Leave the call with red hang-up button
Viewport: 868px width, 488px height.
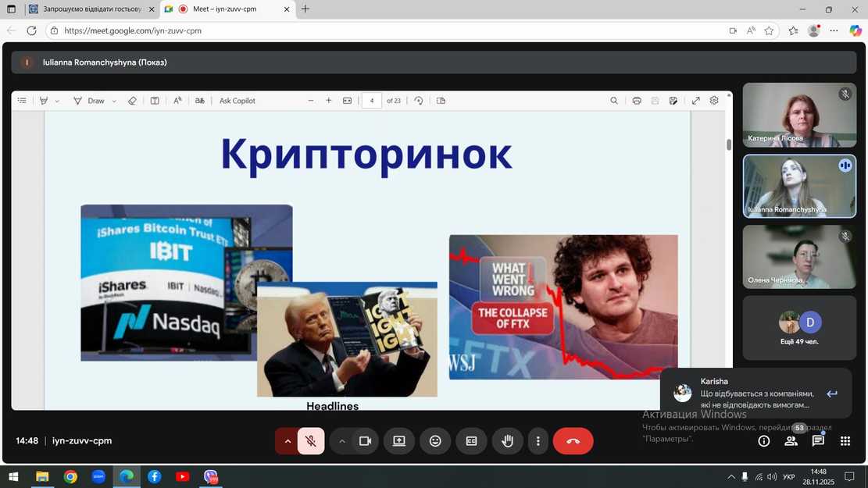click(573, 441)
